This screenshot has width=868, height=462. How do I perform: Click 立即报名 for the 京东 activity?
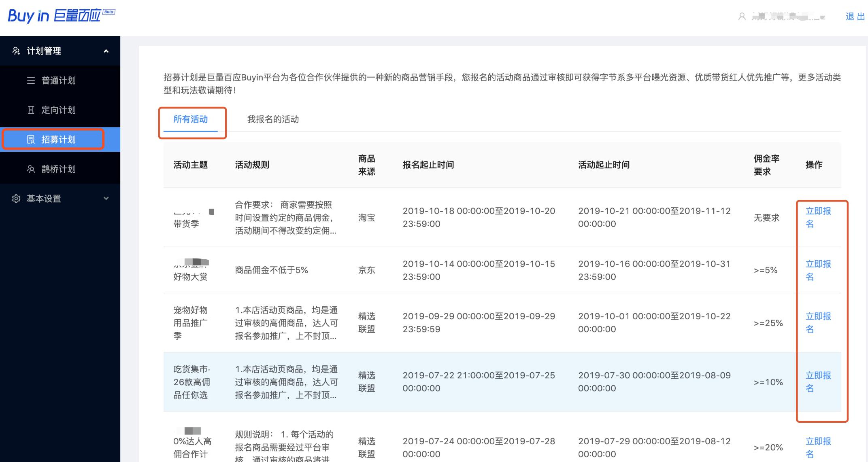[x=818, y=270]
